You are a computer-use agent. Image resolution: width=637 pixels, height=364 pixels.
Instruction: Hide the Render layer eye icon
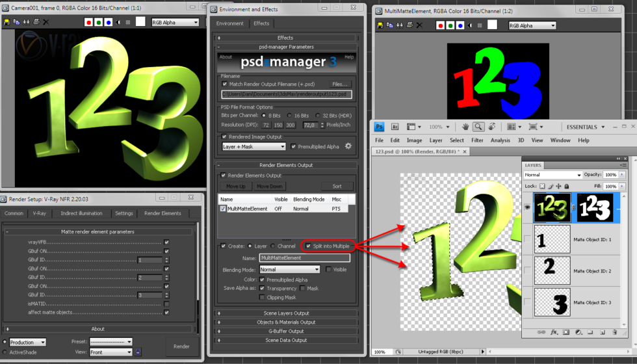(x=528, y=207)
